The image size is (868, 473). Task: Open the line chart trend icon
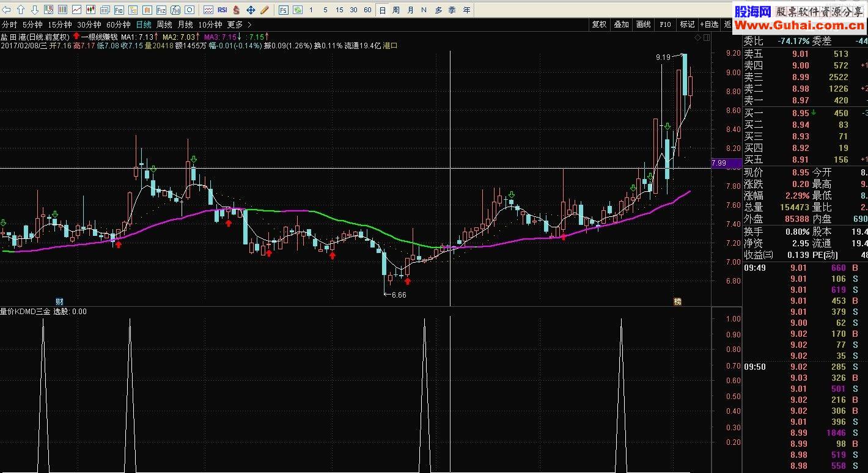point(76,10)
